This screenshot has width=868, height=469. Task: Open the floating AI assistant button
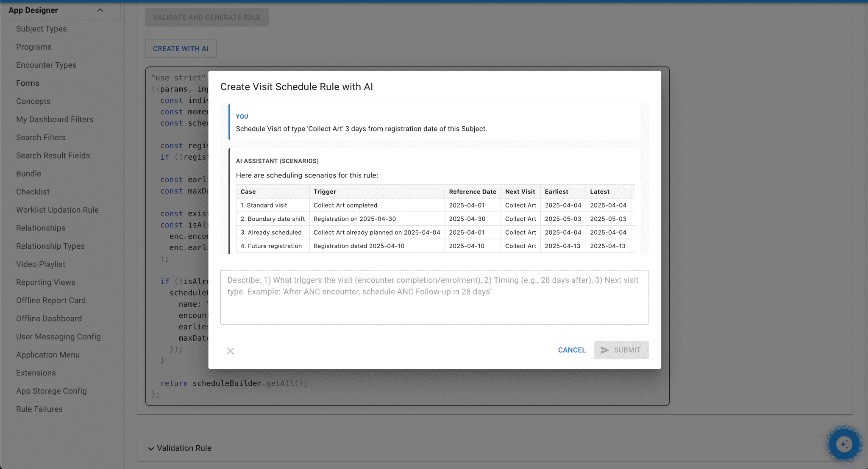pos(844,444)
